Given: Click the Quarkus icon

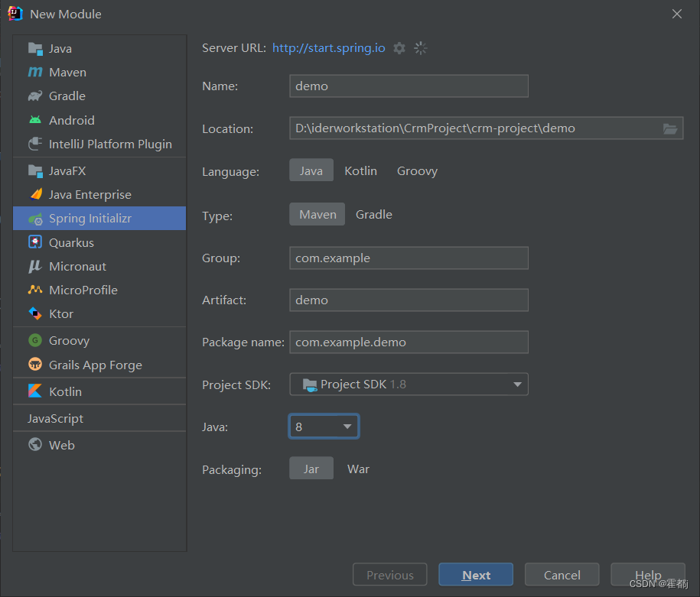Looking at the screenshot, I should click(35, 242).
